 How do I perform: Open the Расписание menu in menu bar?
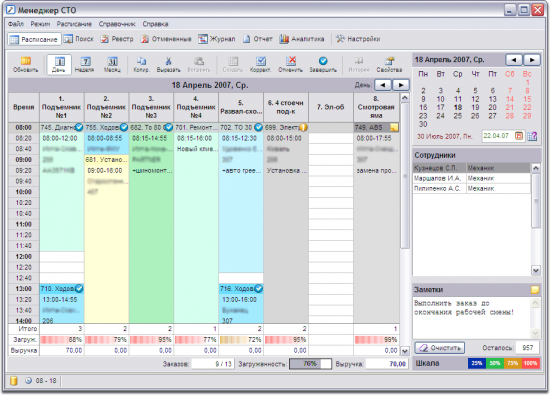[x=74, y=24]
